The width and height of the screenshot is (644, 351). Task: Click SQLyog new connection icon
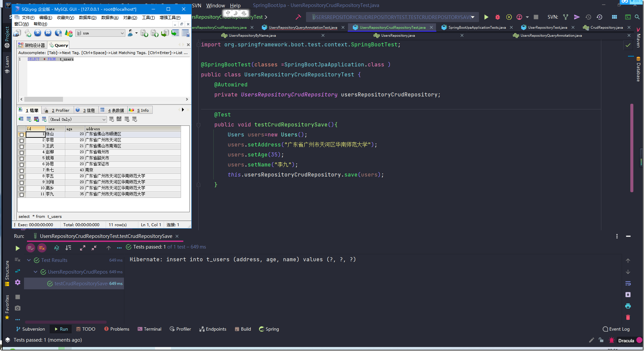17,33
